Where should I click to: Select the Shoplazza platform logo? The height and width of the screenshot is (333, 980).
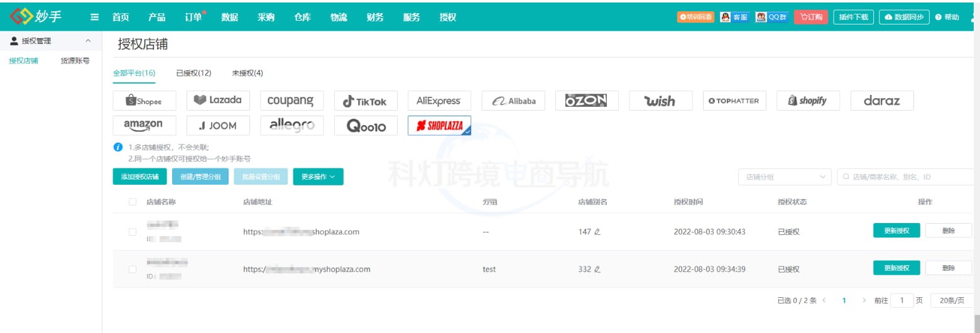pyautogui.click(x=439, y=126)
